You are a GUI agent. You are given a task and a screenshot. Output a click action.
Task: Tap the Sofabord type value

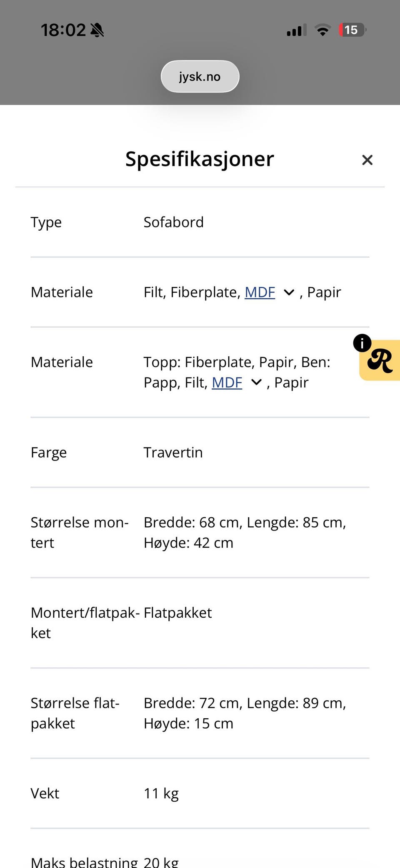[x=174, y=222]
